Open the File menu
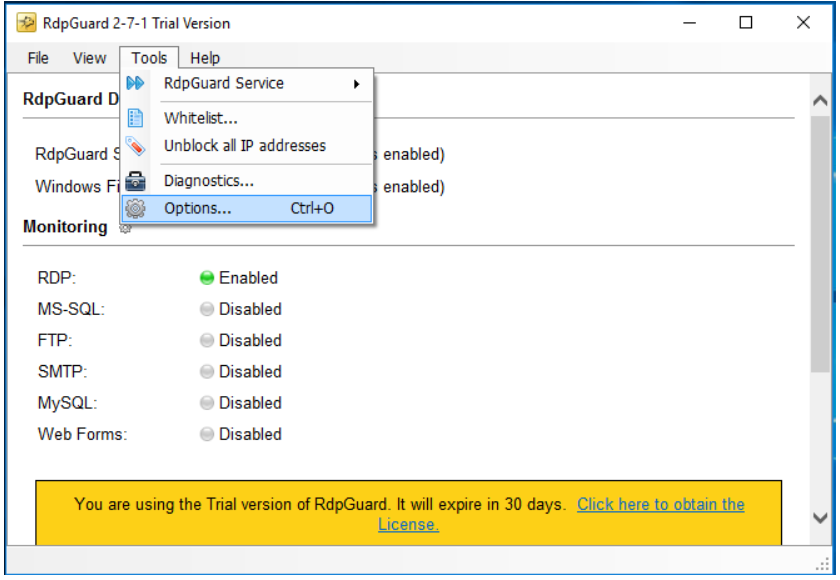840x580 pixels. point(37,58)
